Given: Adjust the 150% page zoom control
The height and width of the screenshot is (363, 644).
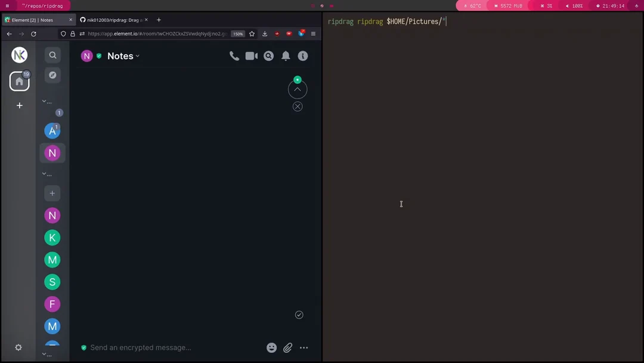Looking at the screenshot, I should (238, 33).
